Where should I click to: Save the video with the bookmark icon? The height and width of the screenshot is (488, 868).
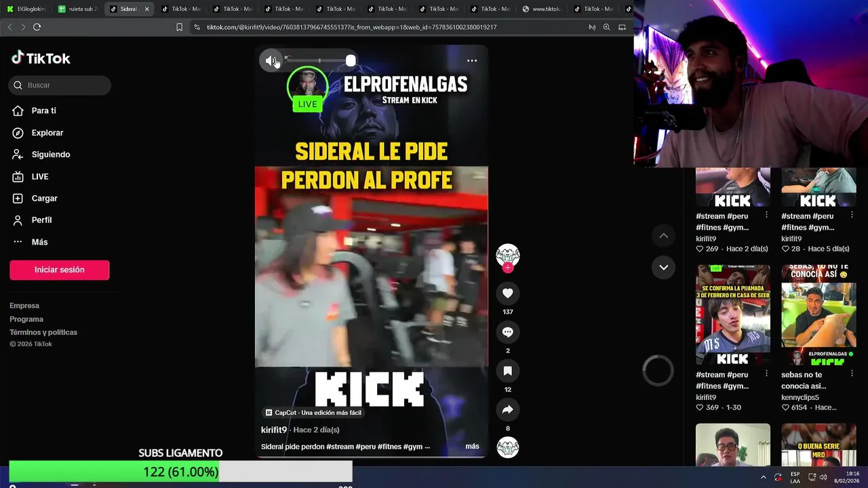[507, 371]
